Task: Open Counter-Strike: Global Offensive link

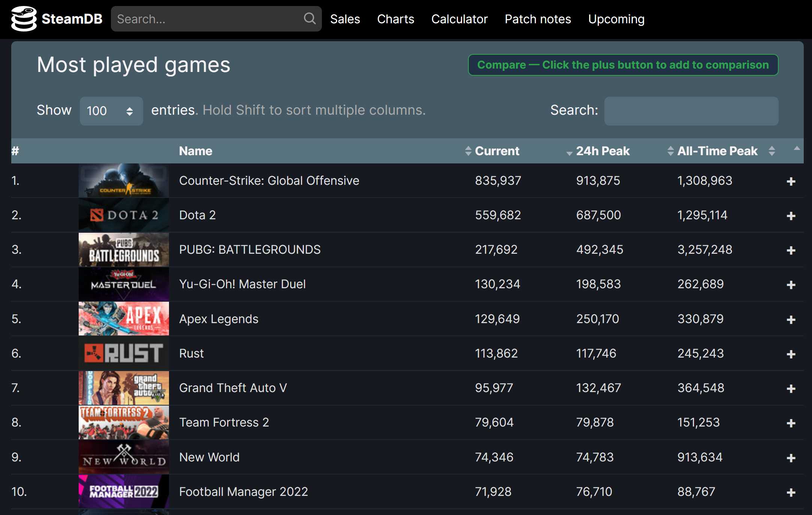Action: pyautogui.click(x=269, y=181)
